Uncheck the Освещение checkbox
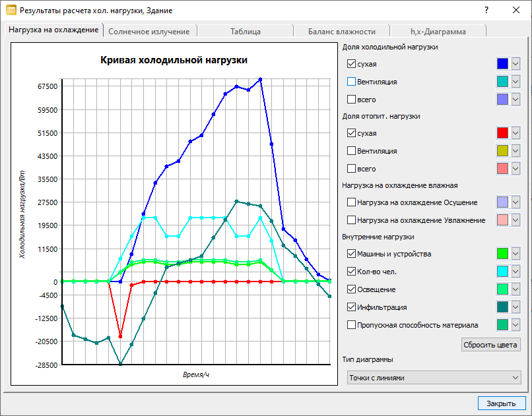Screen dimensions: 532x416 [x=351, y=289]
